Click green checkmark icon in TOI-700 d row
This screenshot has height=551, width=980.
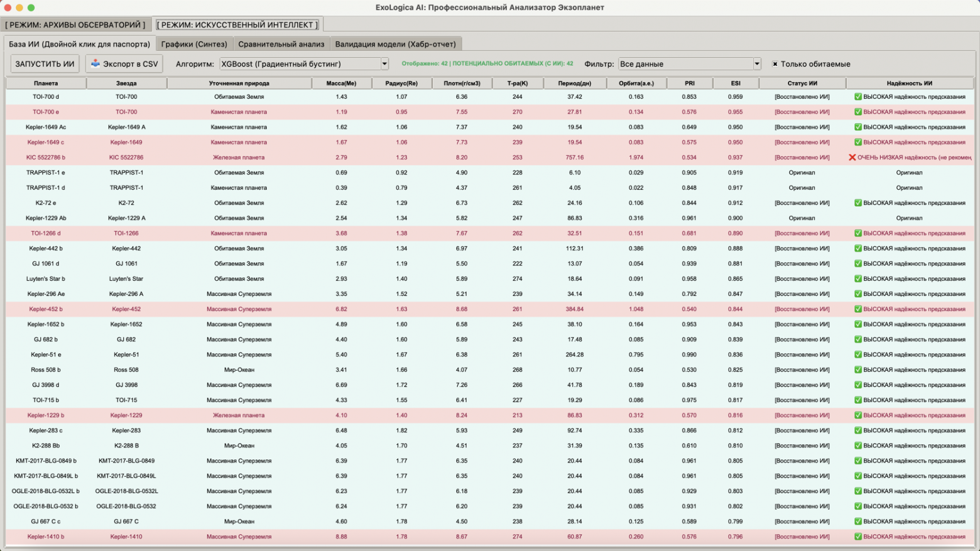(857, 97)
